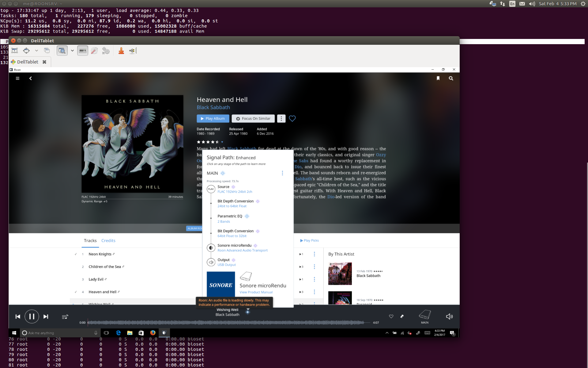
Task: Open Ubuntu sound indicator in top panel
Action: click(x=532, y=4)
